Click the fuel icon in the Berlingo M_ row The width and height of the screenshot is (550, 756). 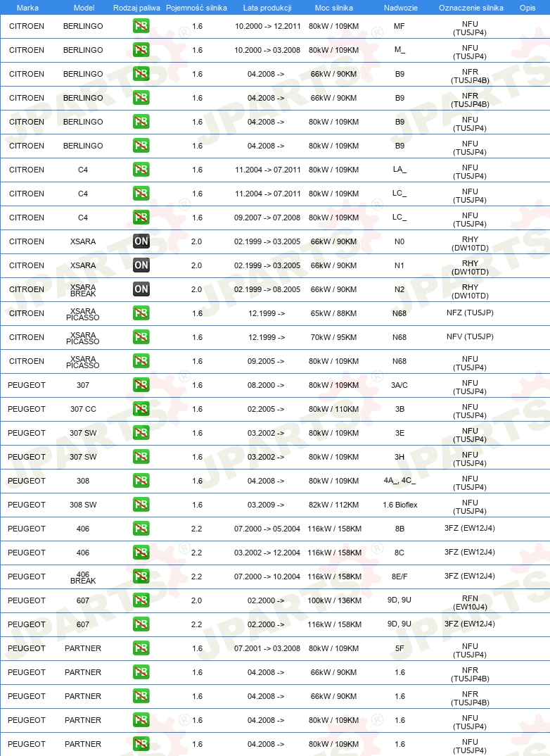tap(141, 50)
